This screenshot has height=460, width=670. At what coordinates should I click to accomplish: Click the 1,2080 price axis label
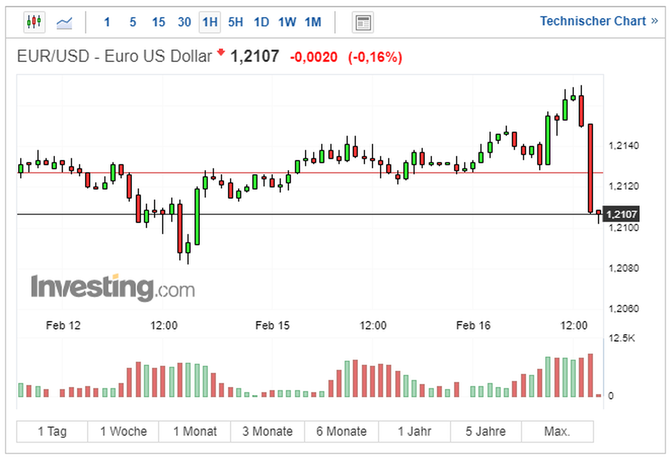pyautogui.click(x=623, y=268)
